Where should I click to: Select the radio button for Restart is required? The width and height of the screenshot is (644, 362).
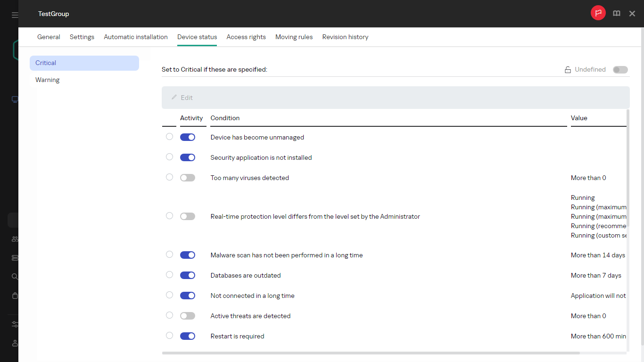coord(169,335)
